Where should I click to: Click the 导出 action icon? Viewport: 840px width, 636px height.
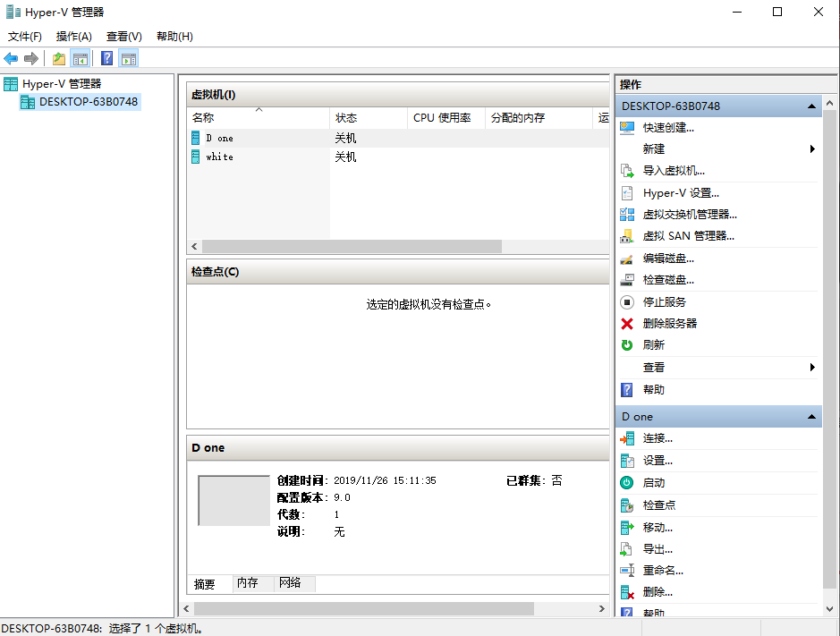pos(627,549)
